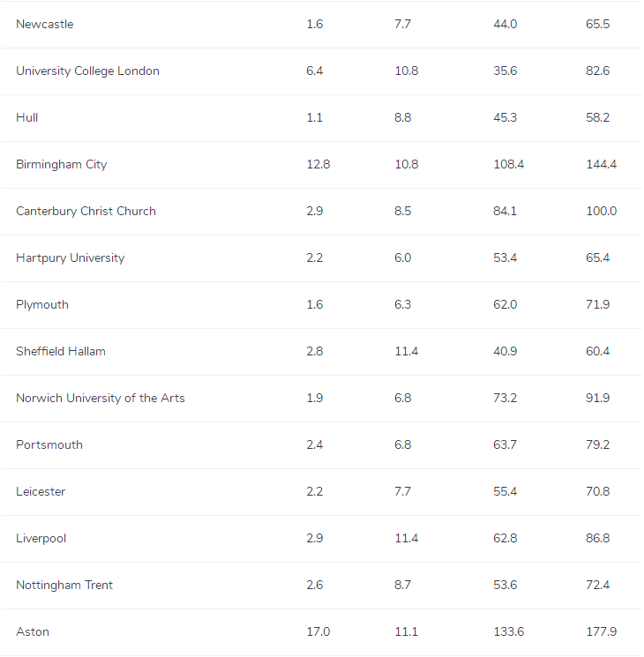Click the 17.0 cell in Aston row
The height and width of the screenshot is (657, 644).
[318, 632]
